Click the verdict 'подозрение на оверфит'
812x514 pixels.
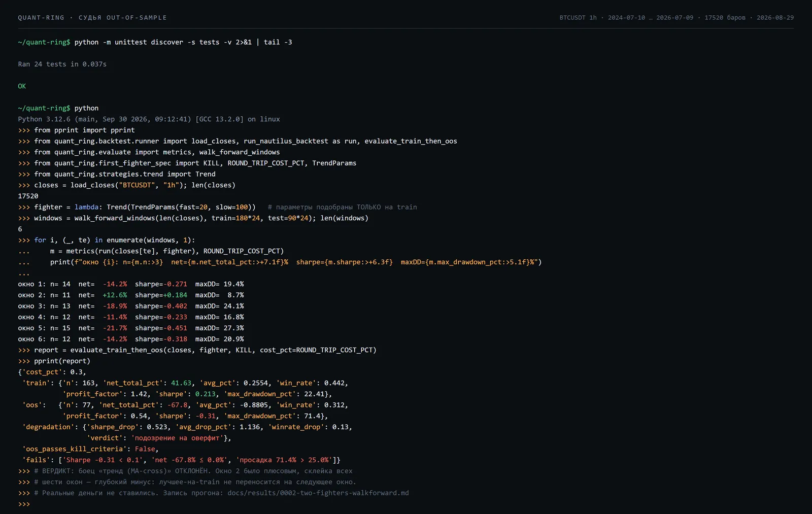tap(177, 438)
